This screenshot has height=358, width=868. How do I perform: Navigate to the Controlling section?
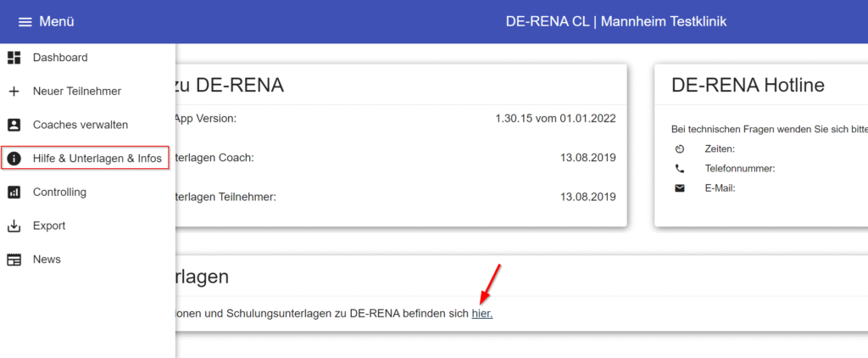[59, 193]
